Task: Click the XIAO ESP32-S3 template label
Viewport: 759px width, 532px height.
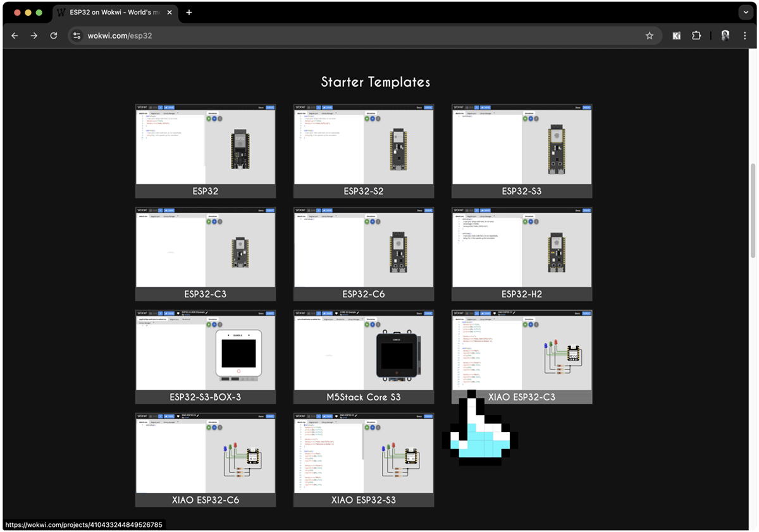Action: click(x=364, y=500)
